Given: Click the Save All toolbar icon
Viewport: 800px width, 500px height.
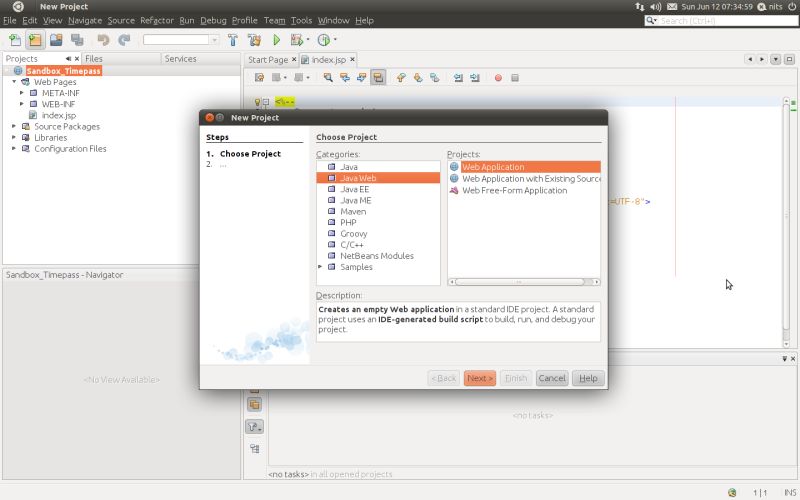Looking at the screenshot, I should (x=77, y=40).
